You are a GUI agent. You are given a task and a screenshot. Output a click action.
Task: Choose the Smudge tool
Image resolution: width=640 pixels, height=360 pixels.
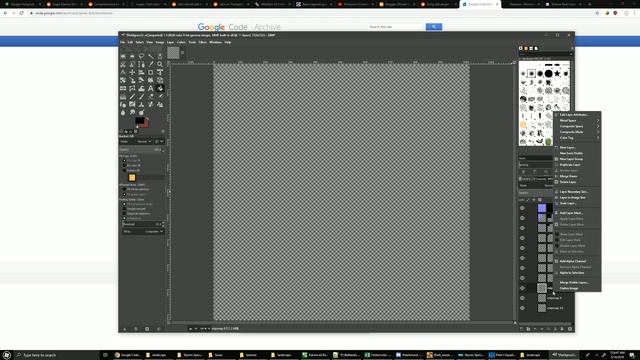[x=132, y=112]
